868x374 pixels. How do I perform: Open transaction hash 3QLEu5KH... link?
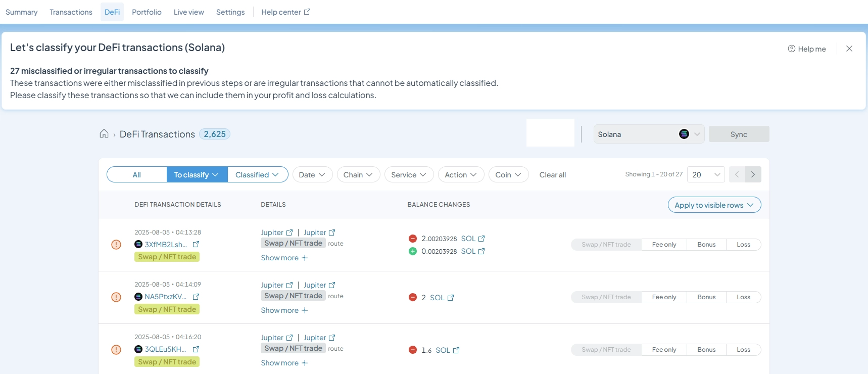(165, 349)
